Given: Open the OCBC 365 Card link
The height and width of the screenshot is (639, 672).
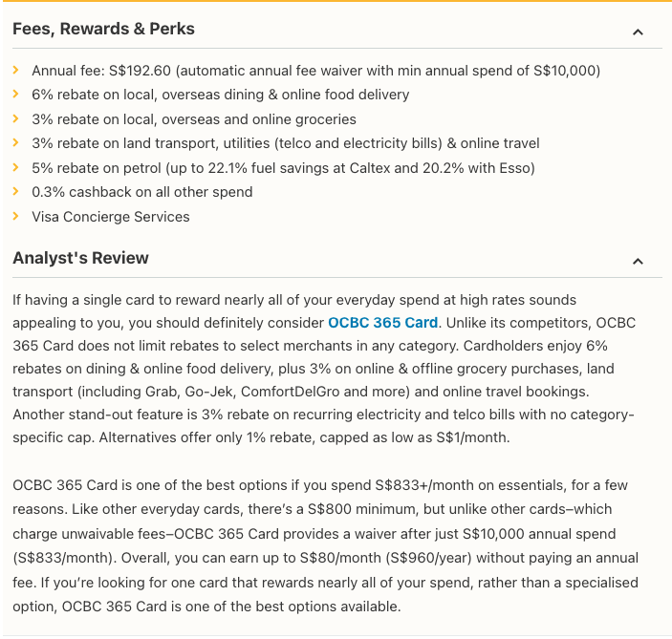Looking at the screenshot, I should click(x=382, y=323).
